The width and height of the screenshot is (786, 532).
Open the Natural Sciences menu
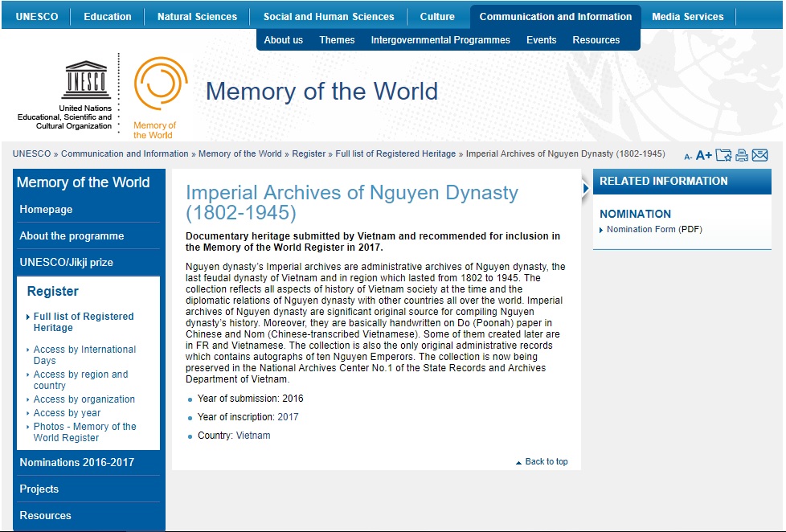coord(198,17)
